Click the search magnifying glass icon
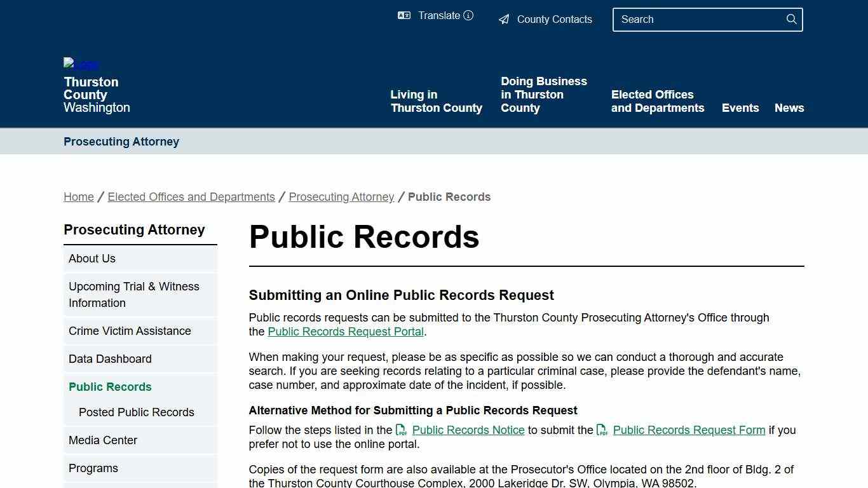The width and height of the screenshot is (868, 488). 791,19
